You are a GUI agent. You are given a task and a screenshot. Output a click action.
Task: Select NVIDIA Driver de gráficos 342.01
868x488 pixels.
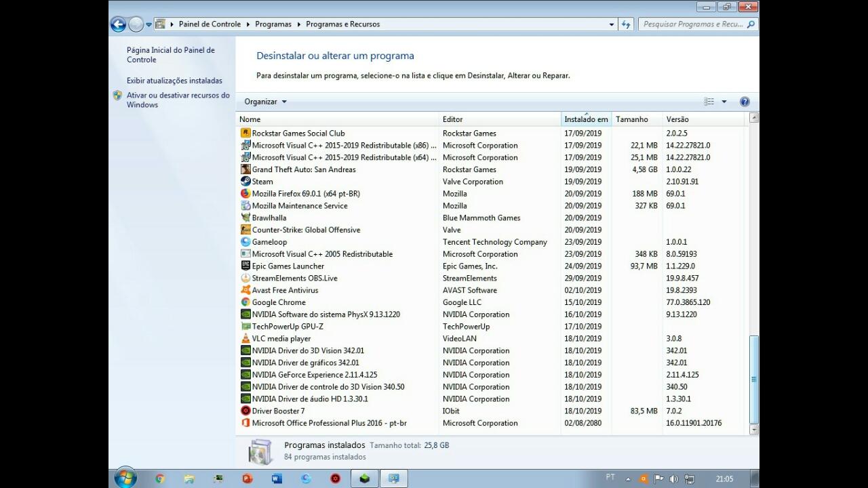492,363
